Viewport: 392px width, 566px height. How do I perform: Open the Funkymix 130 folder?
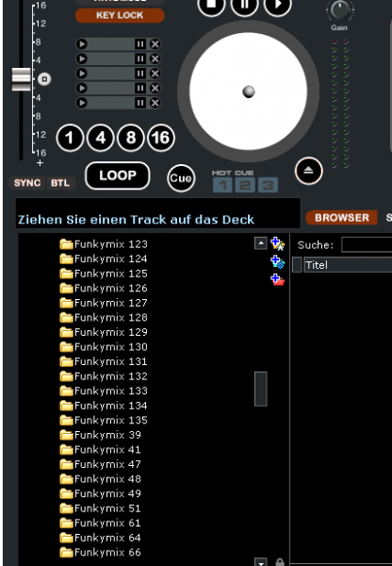104,347
